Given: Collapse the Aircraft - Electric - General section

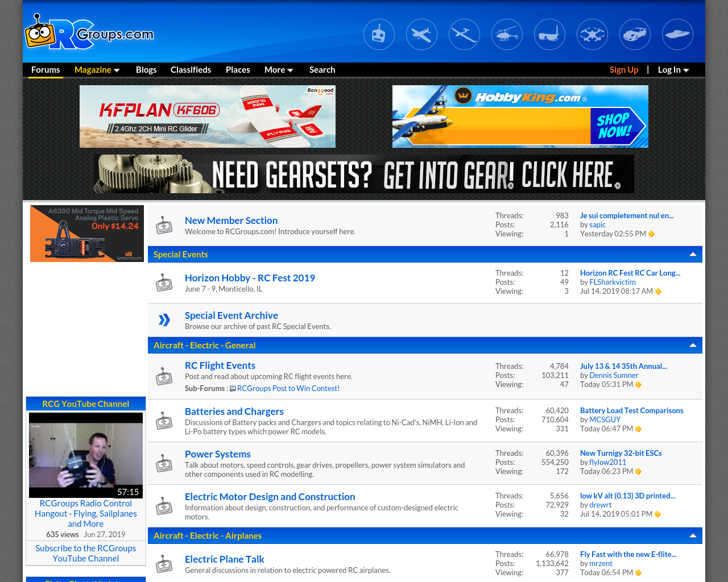Looking at the screenshot, I should pos(693,345).
